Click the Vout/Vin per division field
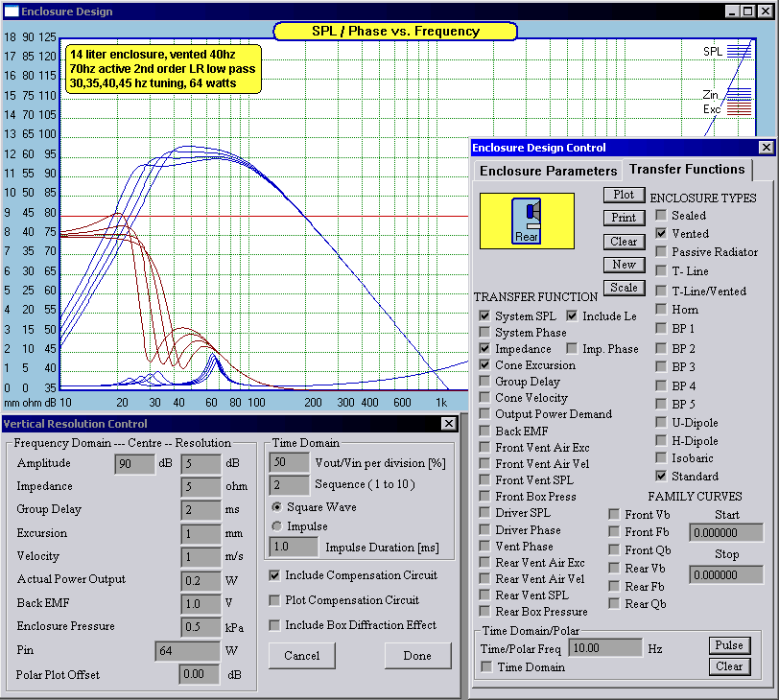Viewport: 779px width, 700px height. click(289, 462)
